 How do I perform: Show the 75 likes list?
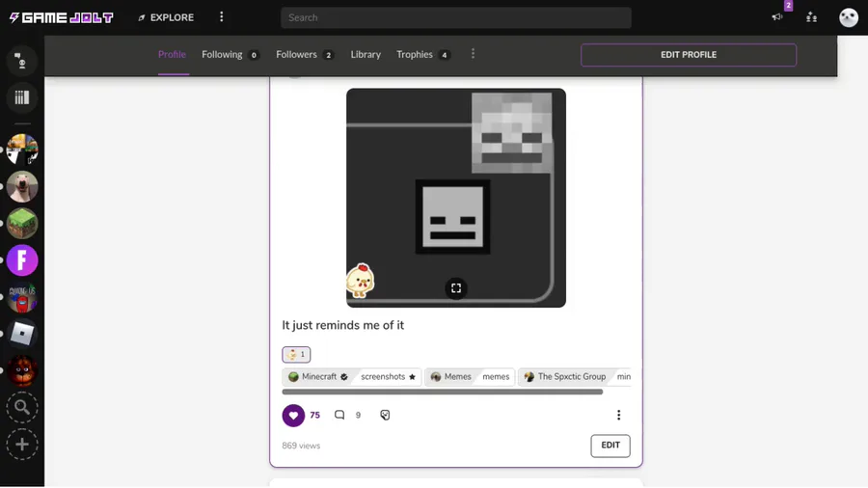(315, 416)
